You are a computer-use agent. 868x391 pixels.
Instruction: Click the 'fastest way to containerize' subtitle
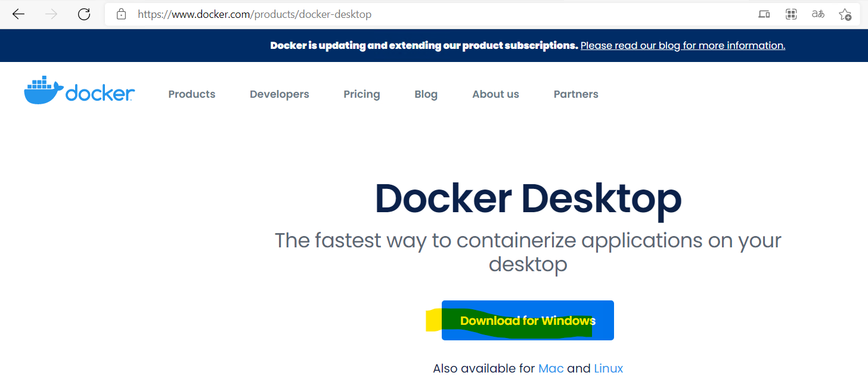[x=528, y=252]
